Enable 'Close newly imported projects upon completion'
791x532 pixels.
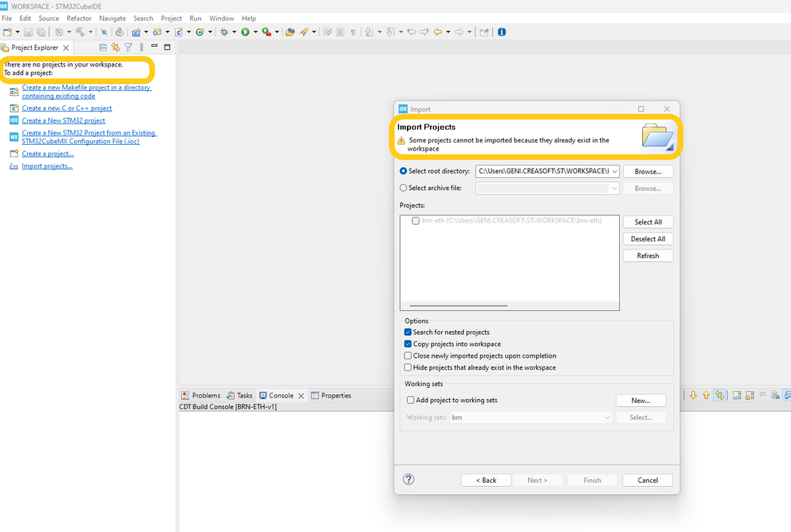408,355
